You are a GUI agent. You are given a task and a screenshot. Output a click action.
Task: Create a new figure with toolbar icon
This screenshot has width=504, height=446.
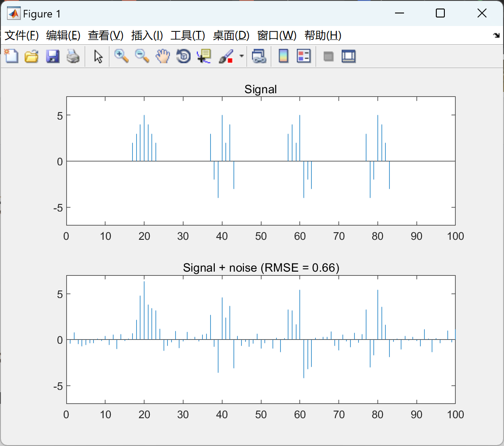pos(12,56)
